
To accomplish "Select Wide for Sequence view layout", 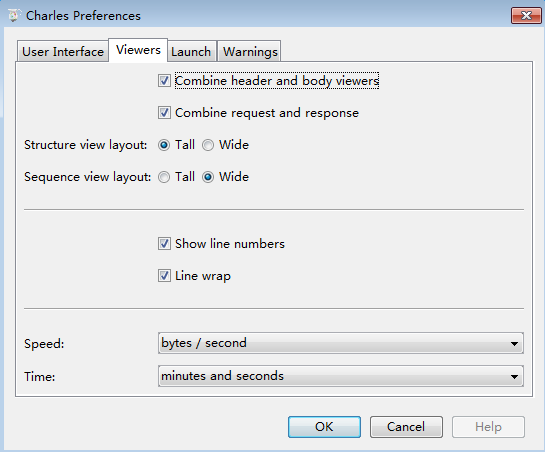I will (208, 177).
